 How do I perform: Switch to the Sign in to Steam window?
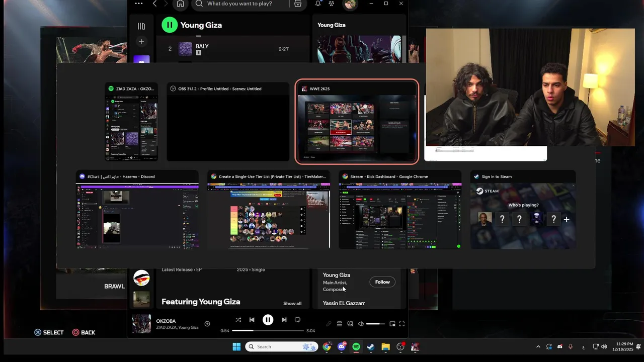click(x=523, y=210)
